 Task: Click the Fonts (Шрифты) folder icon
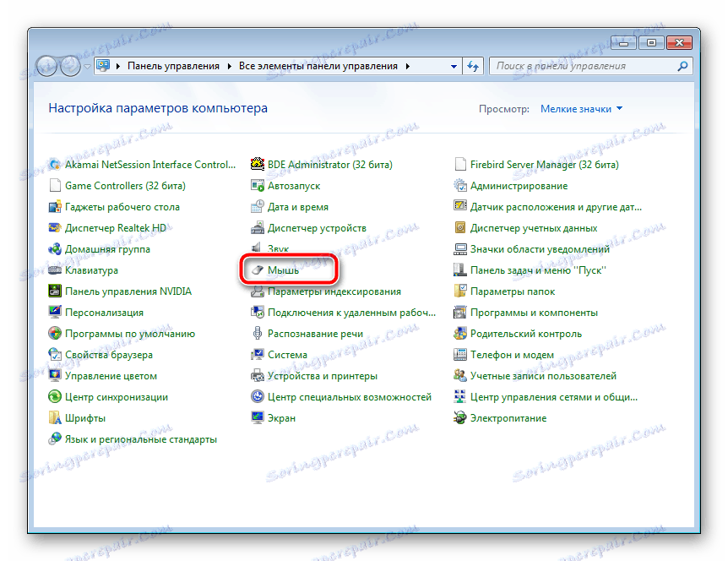point(55,418)
